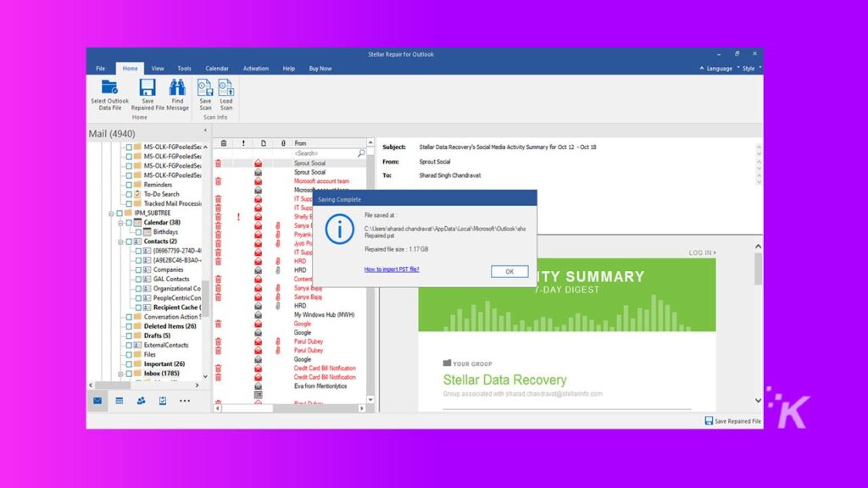The width and height of the screenshot is (868, 488).
Task: Click email preview vertical scrollbar thumb
Action: [758, 269]
